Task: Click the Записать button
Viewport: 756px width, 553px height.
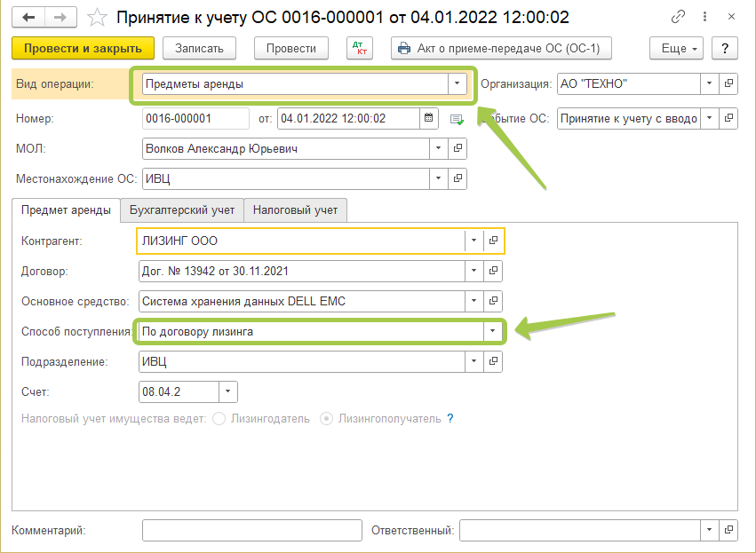Action: tap(205, 49)
